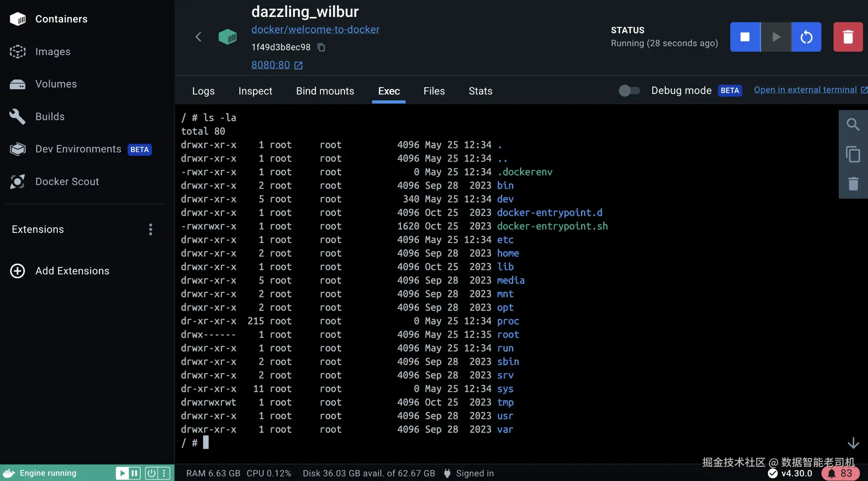Stop the dazzling_wilbur container

coord(745,37)
